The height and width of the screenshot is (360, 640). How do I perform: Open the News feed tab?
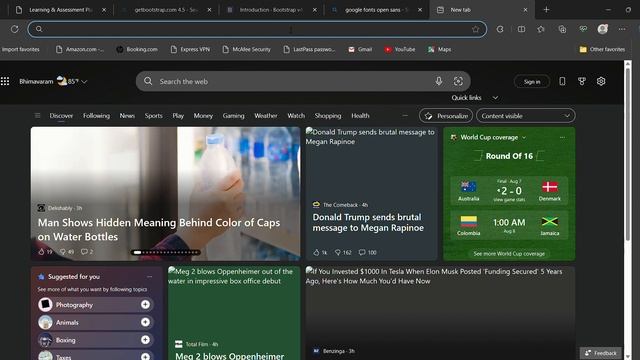coord(127,116)
